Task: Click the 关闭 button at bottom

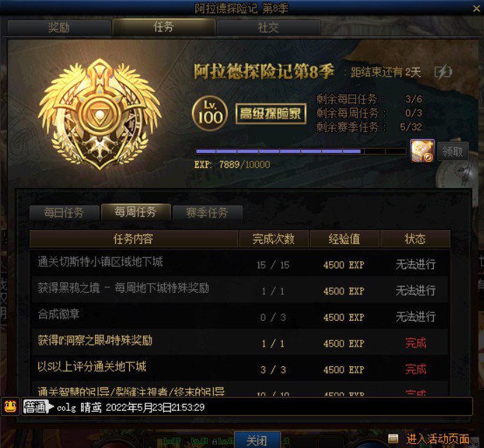Action: coord(257,440)
